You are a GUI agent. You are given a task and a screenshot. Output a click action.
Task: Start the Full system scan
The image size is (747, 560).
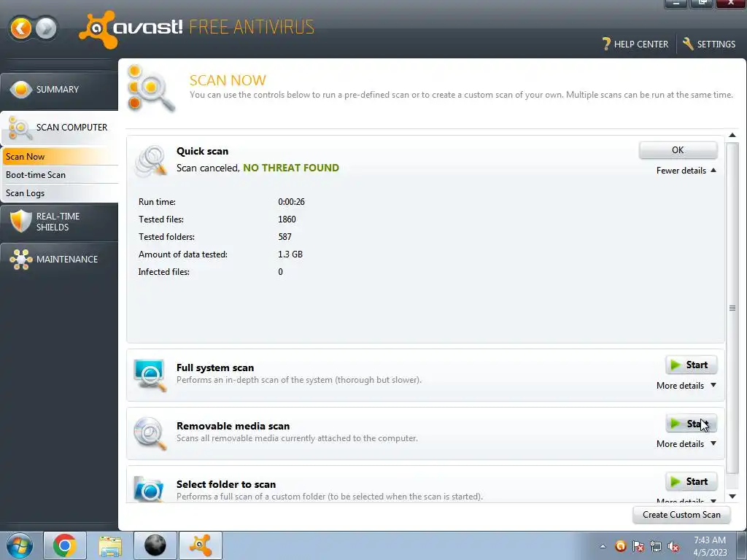click(x=691, y=365)
